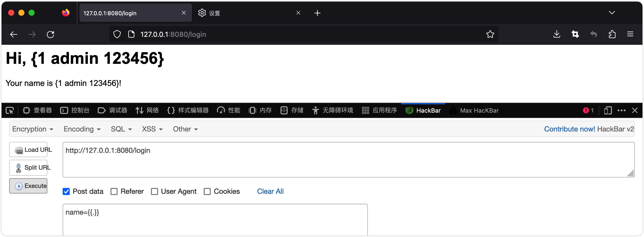The image size is (644, 237).
Task: Click the screenshot crop icon in toolbar
Action: (575, 34)
